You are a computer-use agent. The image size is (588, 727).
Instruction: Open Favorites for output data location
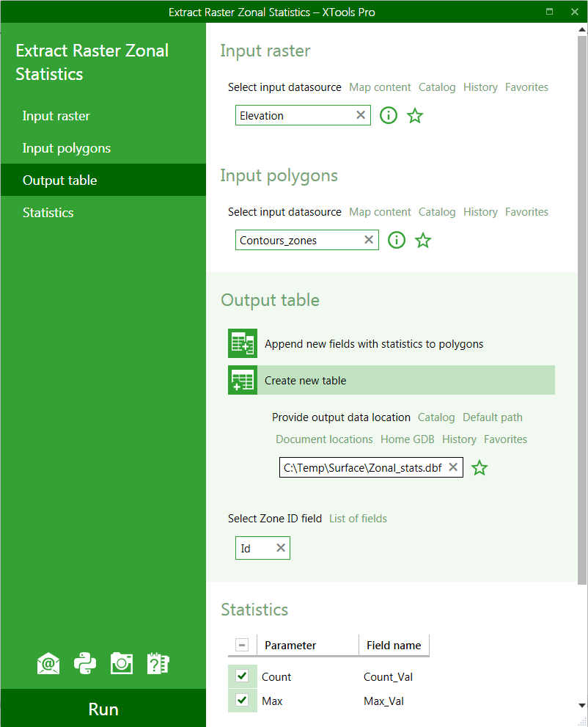[x=506, y=439]
